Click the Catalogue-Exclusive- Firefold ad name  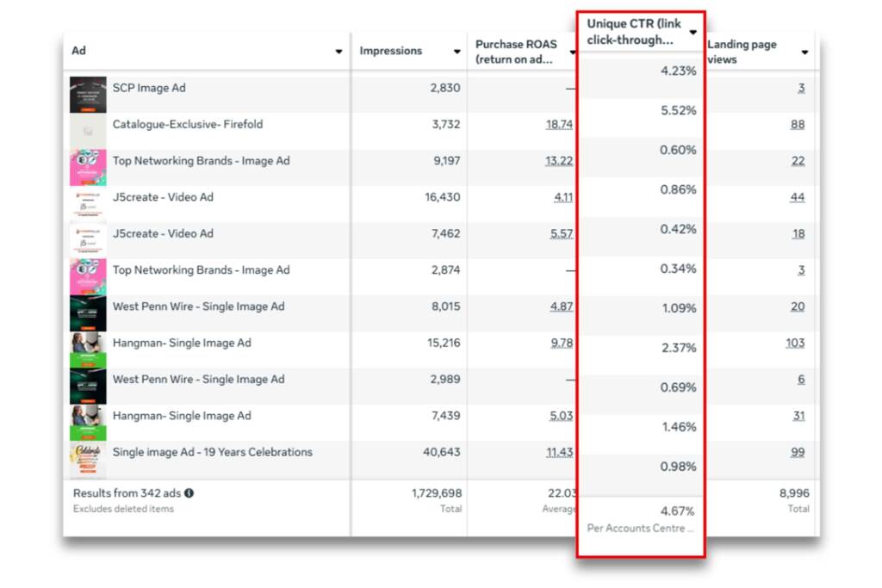click(x=188, y=124)
